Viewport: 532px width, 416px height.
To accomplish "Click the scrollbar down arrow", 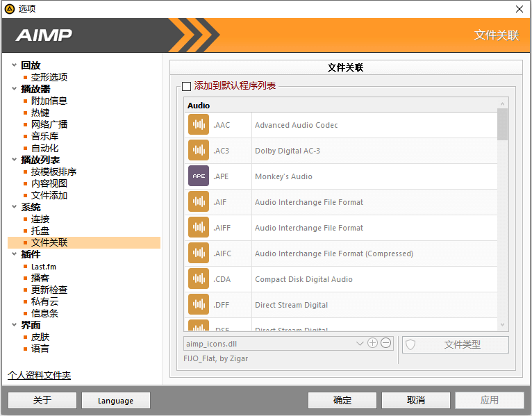I will tap(502, 325).
